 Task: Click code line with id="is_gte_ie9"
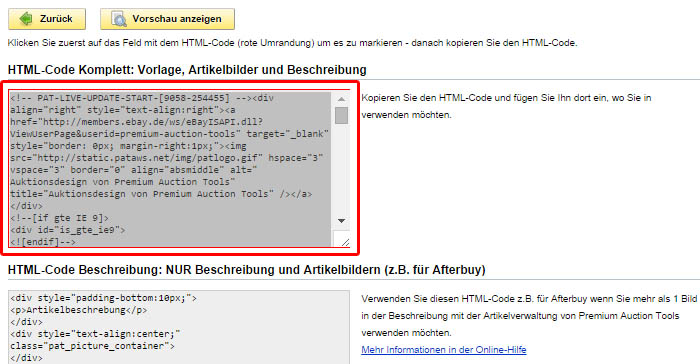tap(67, 230)
